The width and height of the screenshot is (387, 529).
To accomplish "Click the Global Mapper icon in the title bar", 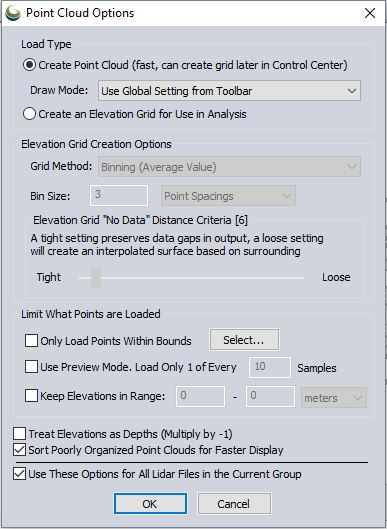I will [13, 13].
